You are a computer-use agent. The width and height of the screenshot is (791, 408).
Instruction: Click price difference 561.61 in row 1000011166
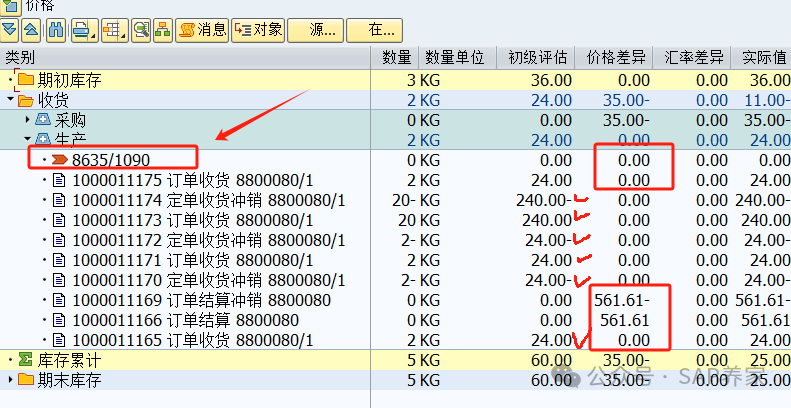625,320
